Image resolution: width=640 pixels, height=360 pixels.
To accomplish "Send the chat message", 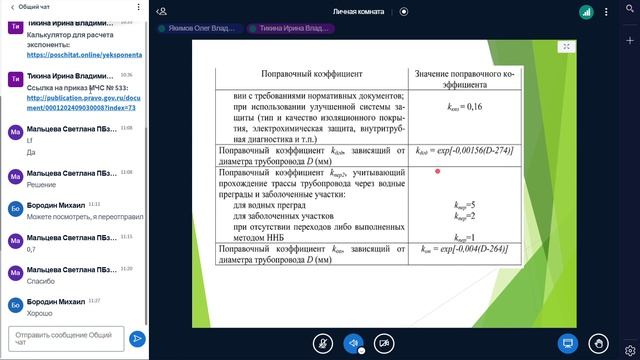I will (x=137, y=338).
